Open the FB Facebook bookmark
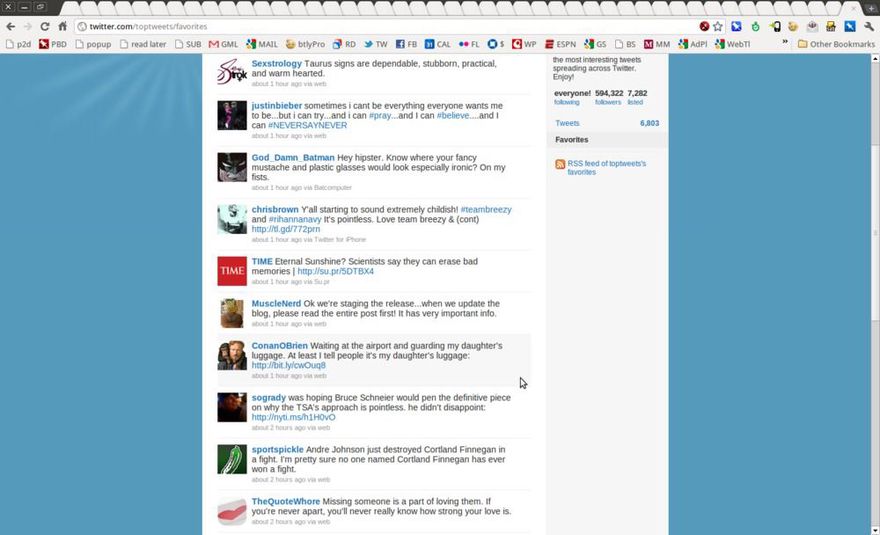Screen dimensions: 880x535 click(406, 44)
